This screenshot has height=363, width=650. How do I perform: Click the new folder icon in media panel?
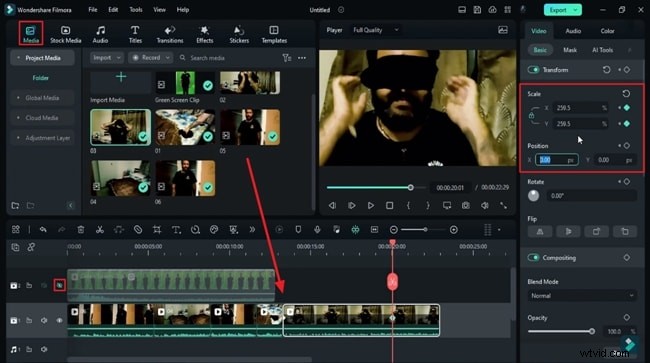click(15, 206)
